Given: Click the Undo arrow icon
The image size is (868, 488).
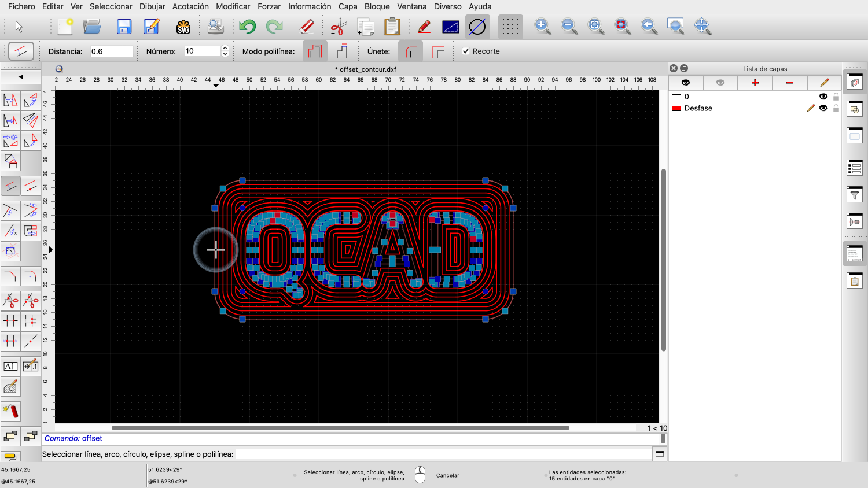Looking at the screenshot, I should (x=247, y=27).
